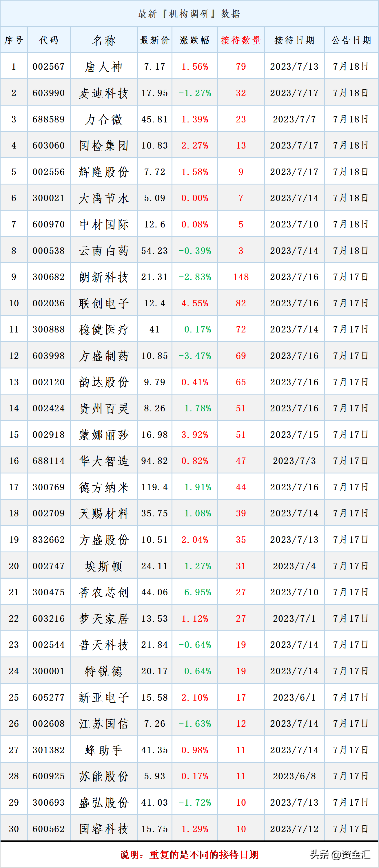Click stock code 300888
379x868 pixels.
point(49,330)
